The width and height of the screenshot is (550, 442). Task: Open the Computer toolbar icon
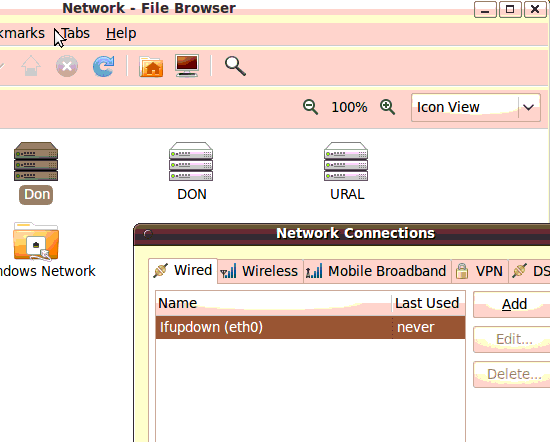pyautogui.click(x=187, y=66)
